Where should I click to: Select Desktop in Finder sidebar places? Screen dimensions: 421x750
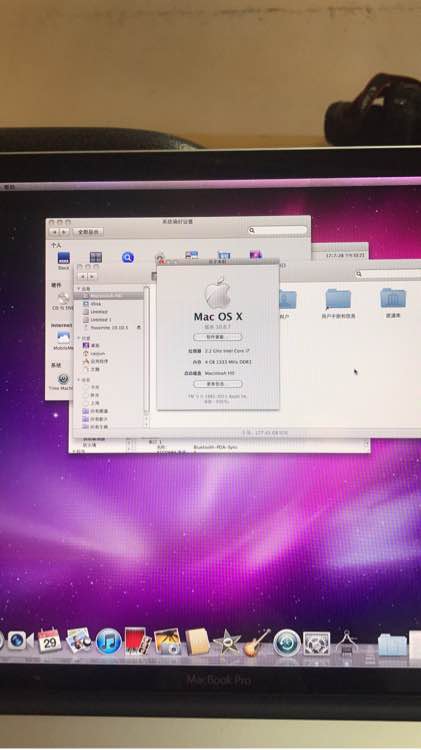(x=111, y=345)
